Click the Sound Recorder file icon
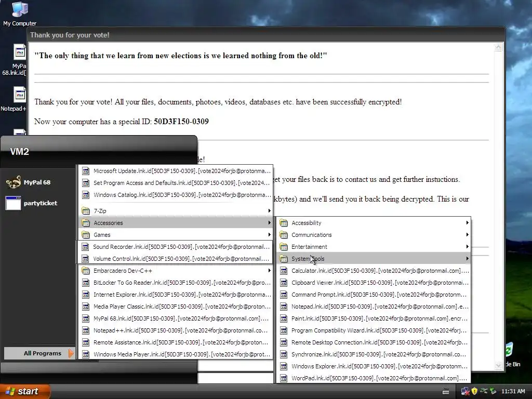532x399 pixels. [86, 247]
